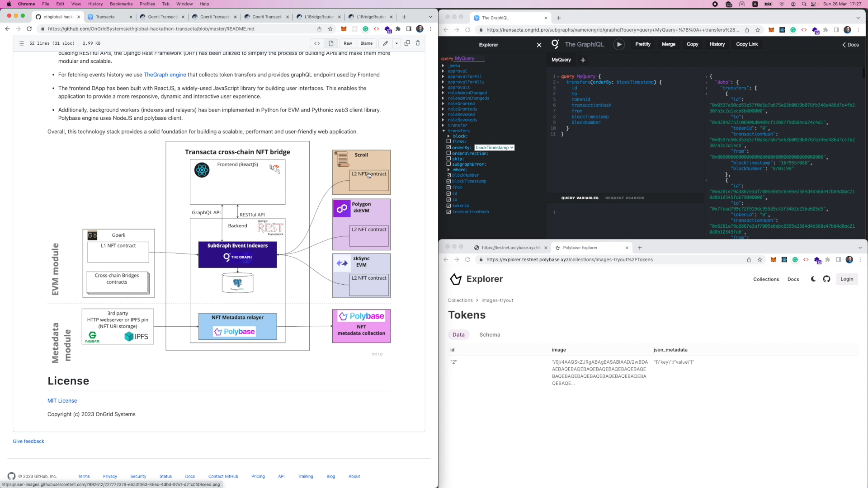Bookmark the GraphiQL page with star icon

pos(758,30)
